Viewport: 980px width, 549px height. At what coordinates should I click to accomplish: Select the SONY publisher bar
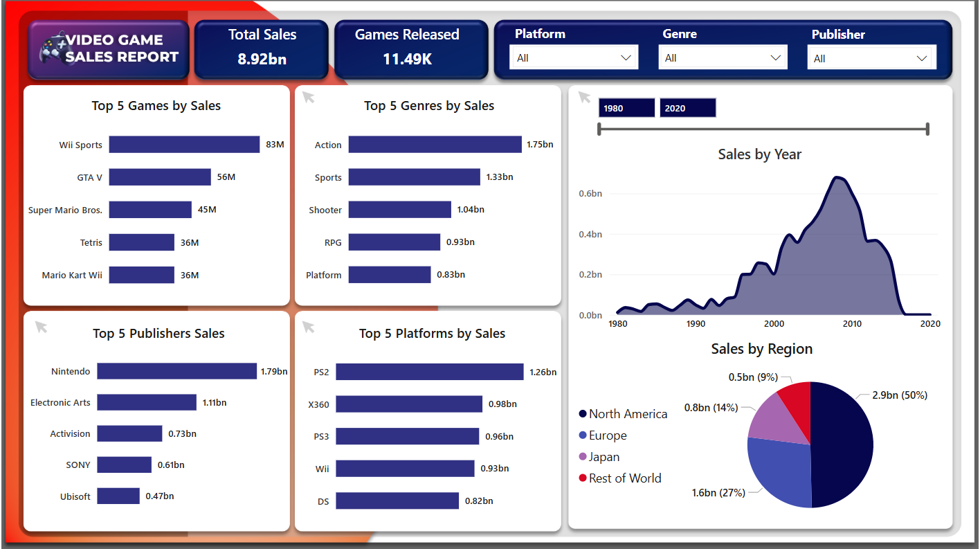125,465
